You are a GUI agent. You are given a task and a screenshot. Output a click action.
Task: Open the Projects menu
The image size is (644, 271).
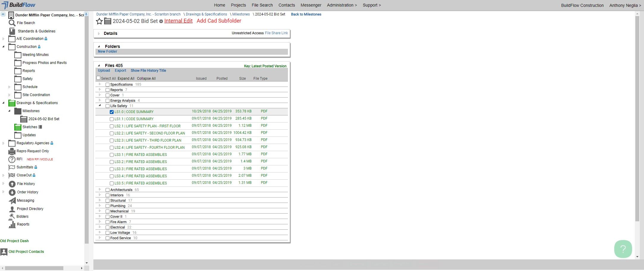coord(238,5)
